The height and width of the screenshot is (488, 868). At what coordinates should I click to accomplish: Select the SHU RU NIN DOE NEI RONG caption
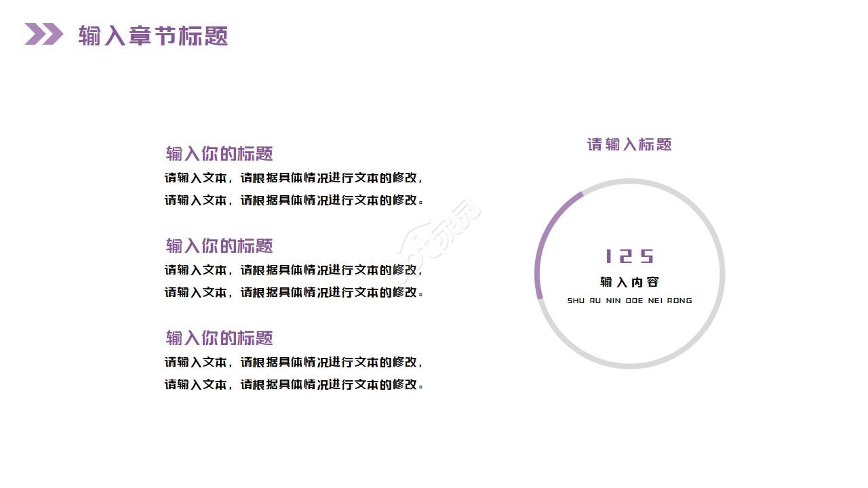pos(630,300)
